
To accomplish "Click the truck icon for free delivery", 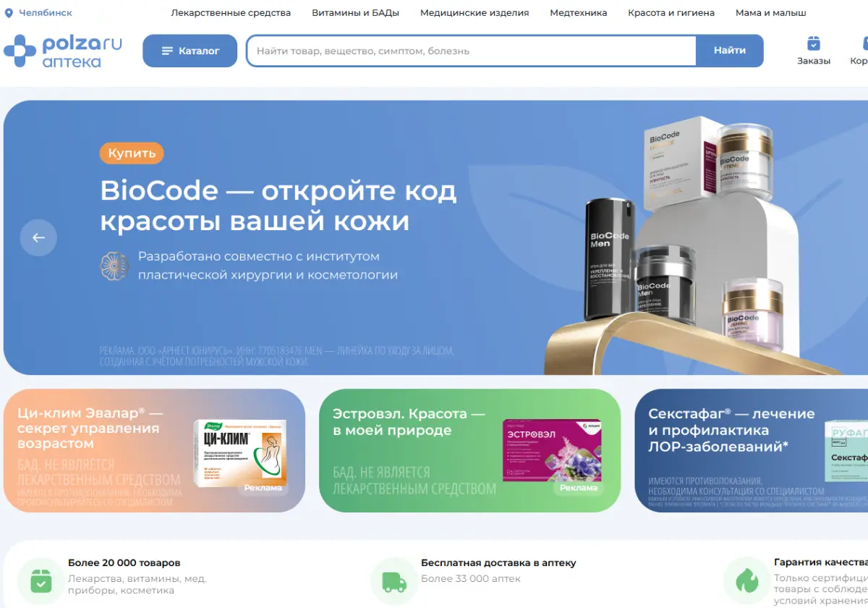I will tap(393, 580).
